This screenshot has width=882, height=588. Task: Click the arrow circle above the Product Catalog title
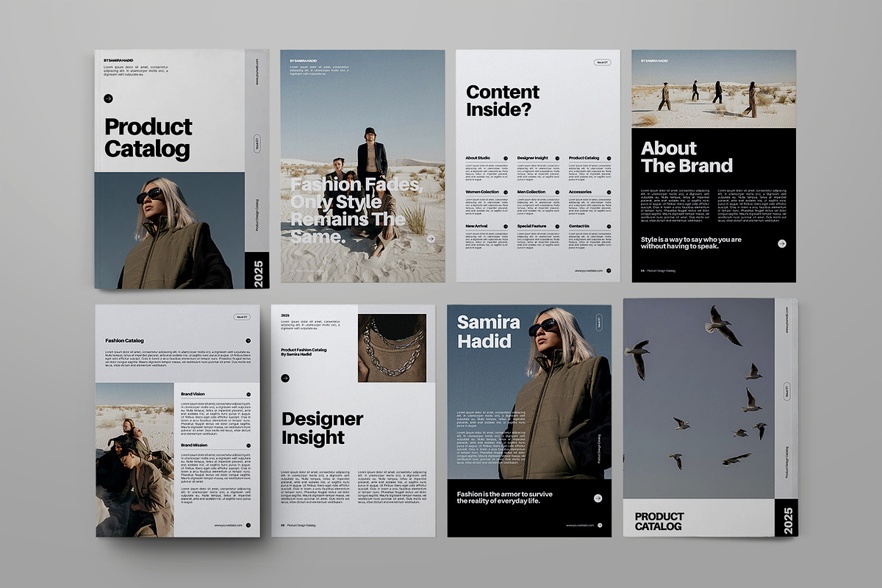click(x=109, y=98)
